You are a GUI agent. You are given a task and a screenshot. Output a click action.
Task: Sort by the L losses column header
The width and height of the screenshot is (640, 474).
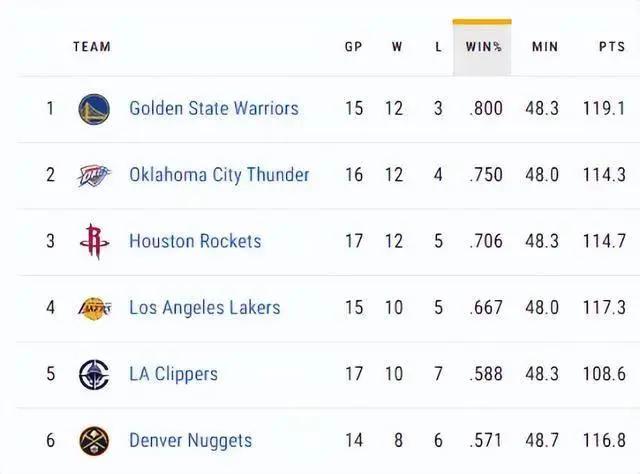(438, 47)
